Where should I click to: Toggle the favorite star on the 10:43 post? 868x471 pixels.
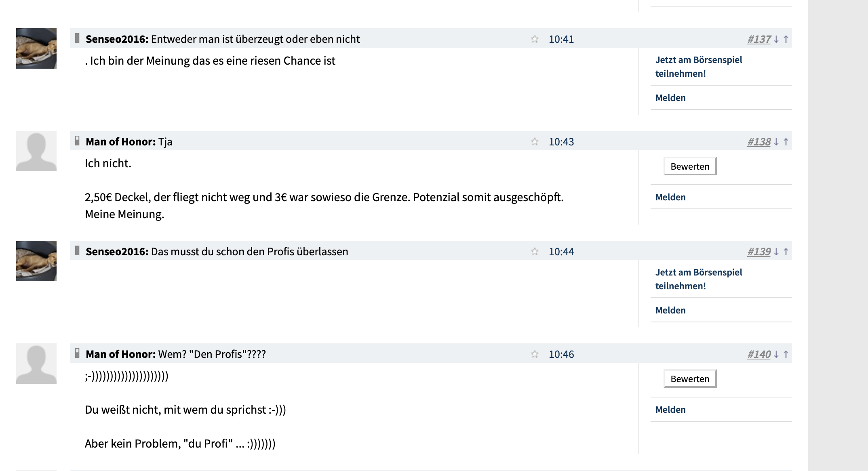tap(535, 142)
